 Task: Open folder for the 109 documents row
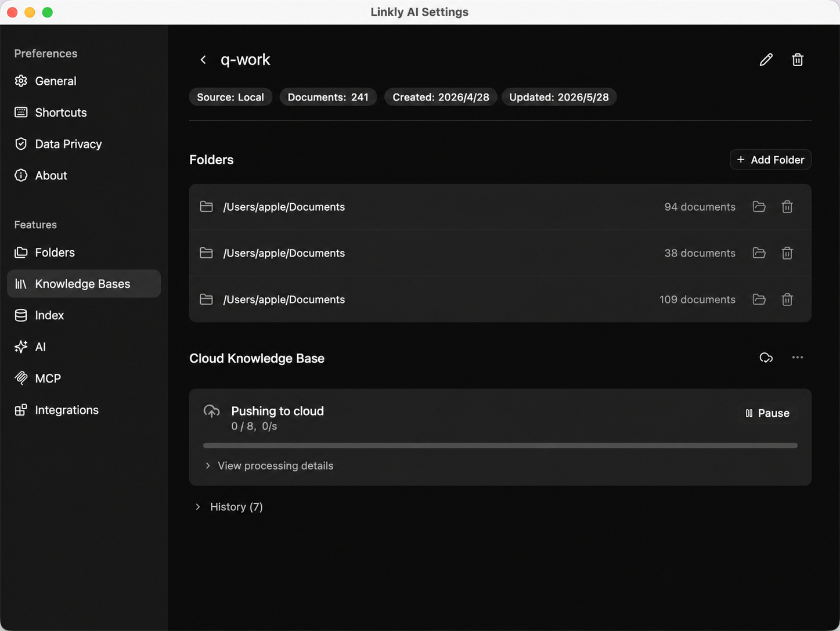click(x=759, y=300)
